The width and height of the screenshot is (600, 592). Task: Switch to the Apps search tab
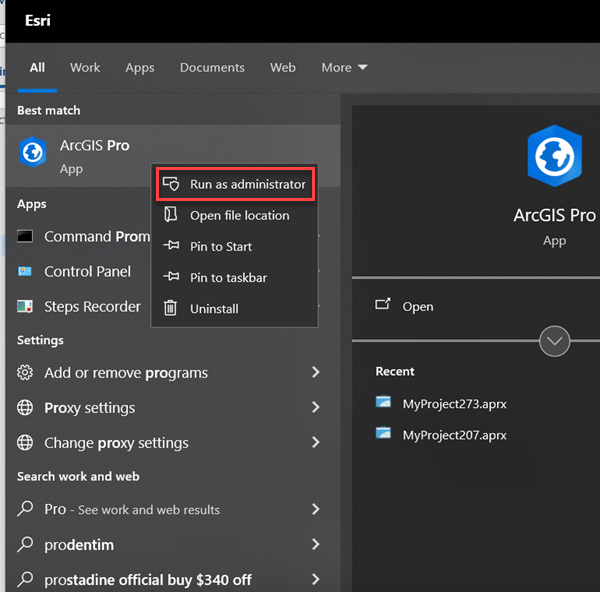[140, 68]
